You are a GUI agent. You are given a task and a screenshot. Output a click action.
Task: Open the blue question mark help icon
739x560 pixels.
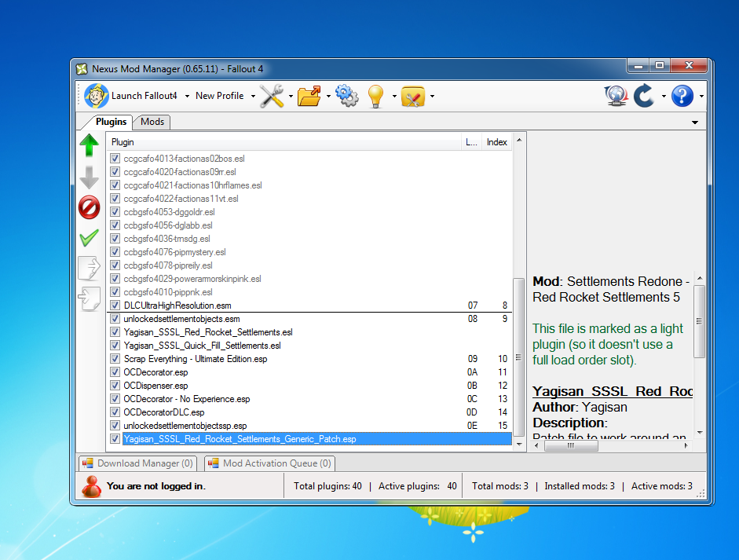click(x=682, y=96)
